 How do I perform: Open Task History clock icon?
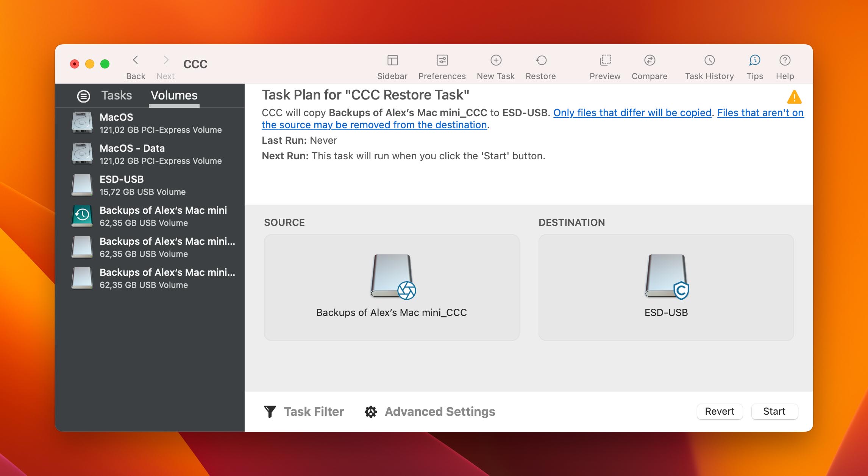[x=709, y=60]
